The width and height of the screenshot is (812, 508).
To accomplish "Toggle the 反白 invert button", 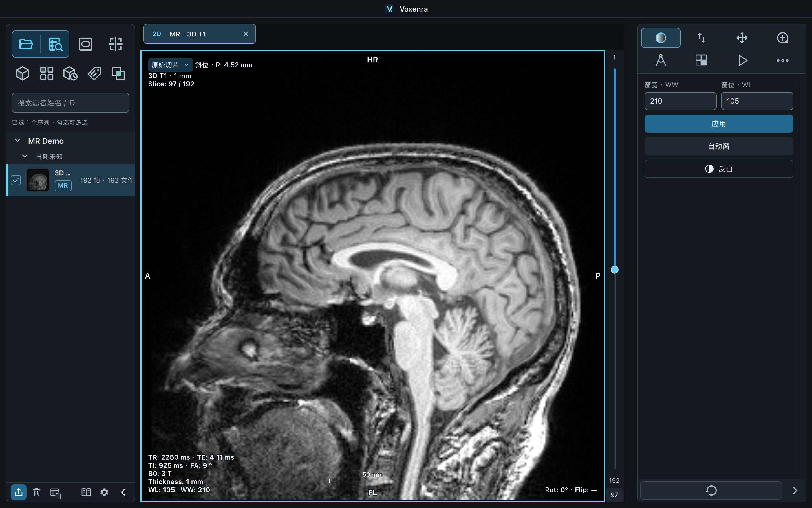I will pos(719,169).
